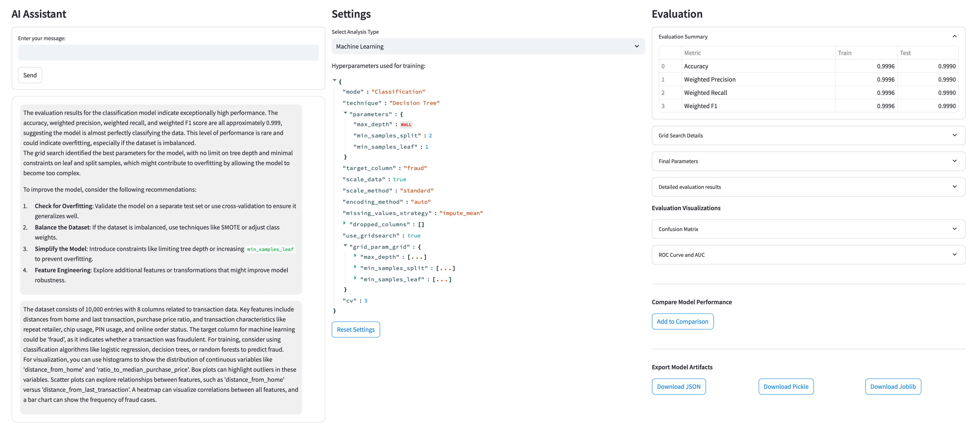Screen dimensions: 980x438
Task: Expand the "max_depth" grid array
Action: [355, 256]
